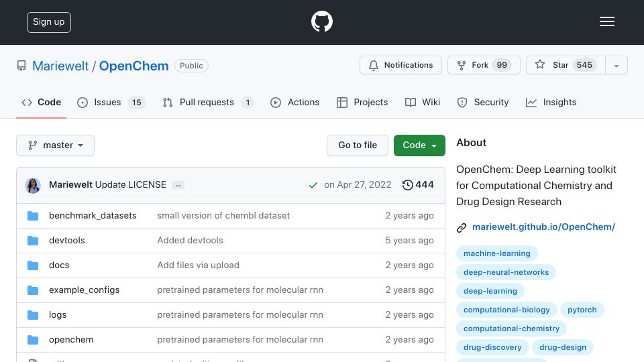
Task: Click the link icon beside the website URL
Action: pyautogui.click(x=462, y=228)
